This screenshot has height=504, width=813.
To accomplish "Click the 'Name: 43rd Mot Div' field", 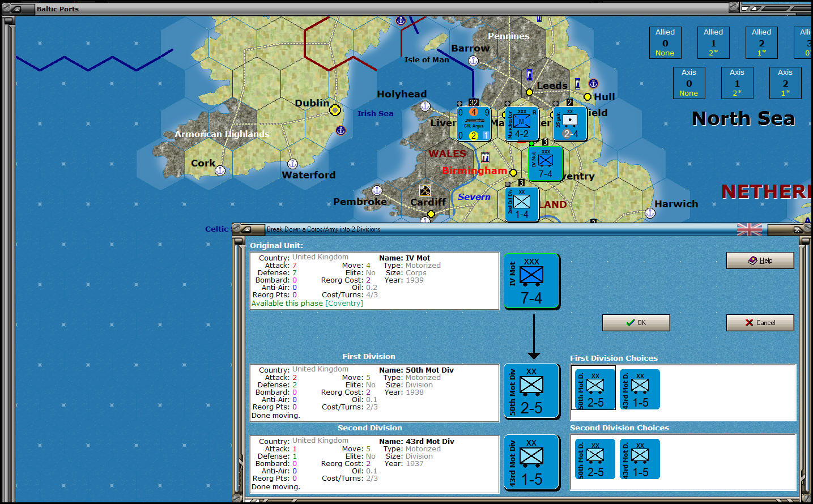I will [416, 442].
